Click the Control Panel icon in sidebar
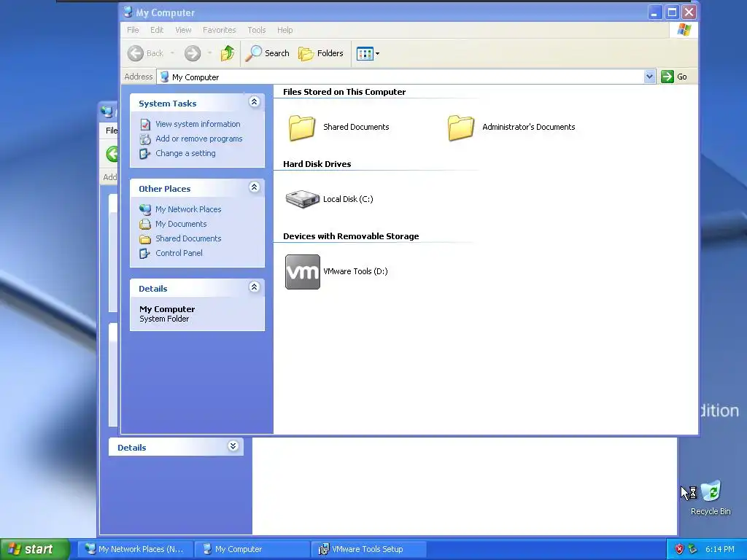Image resolution: width=747 pixels, height=560 pixels. (145, 254)
